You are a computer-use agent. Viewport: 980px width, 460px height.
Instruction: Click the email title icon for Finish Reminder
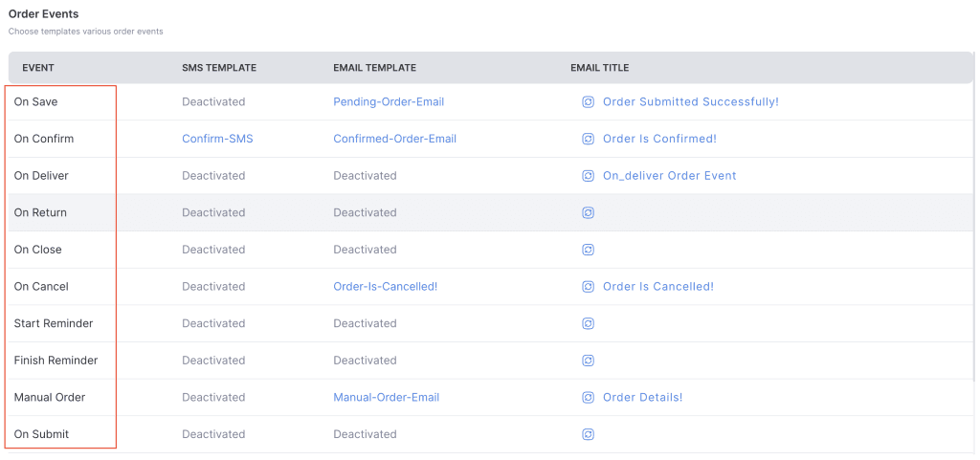tap(589, 361)
